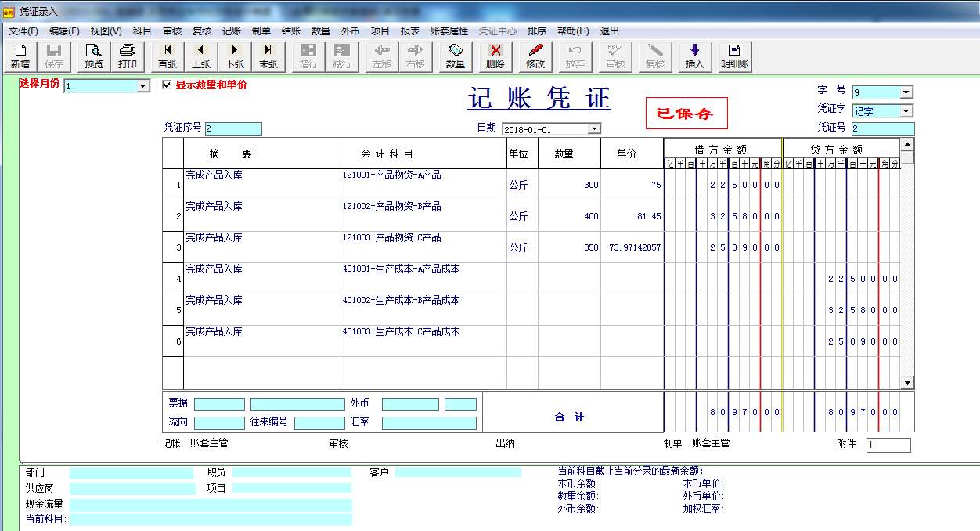Image resolution: width=980 pixels, height=531 pixels.
Task: Uncheck 显示数量和单价 checkbox
Action: point(166,85)
